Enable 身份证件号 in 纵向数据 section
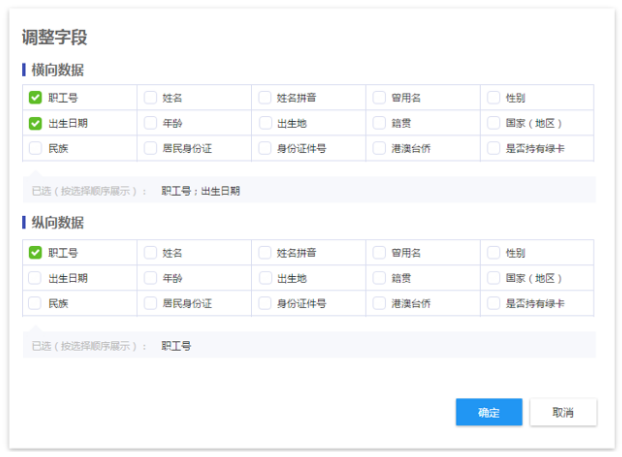The image size is (622, 457). pyautogui.click(x=265, y=303)
